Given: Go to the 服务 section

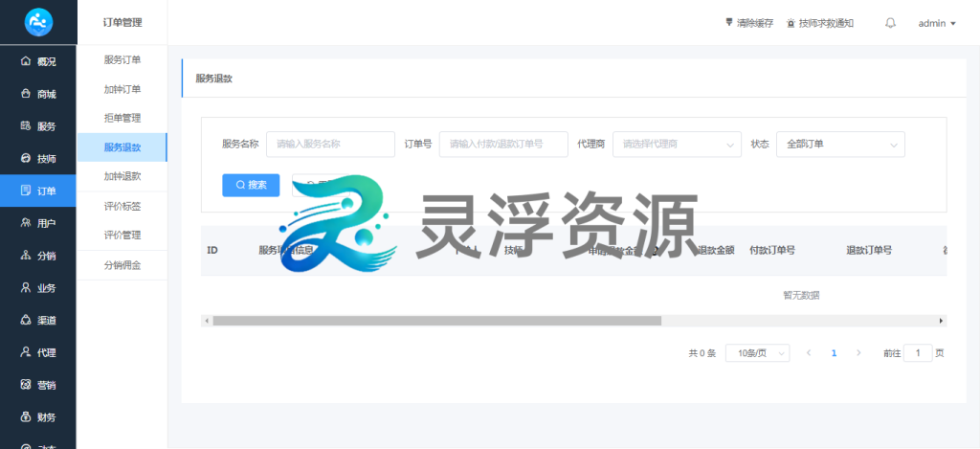Looking at the screenshot, I should click(x=38, y=126).
